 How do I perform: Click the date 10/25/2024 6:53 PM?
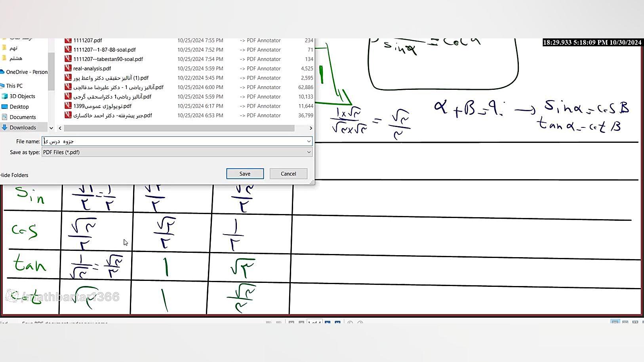[x=200, y=116]
